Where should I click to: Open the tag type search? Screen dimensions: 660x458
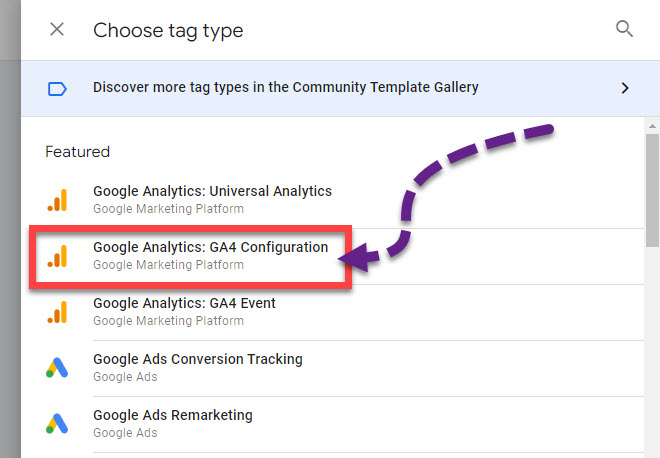pyautogui.click(x=625, y=30)
